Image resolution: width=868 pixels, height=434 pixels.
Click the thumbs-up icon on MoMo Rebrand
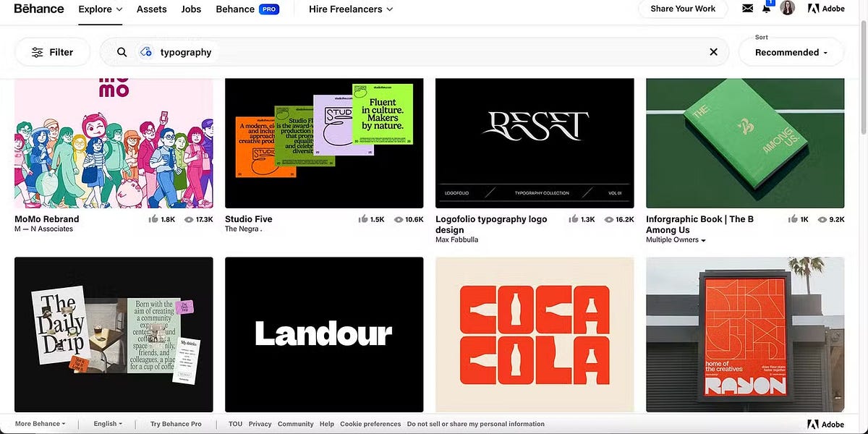click(153, 219)
